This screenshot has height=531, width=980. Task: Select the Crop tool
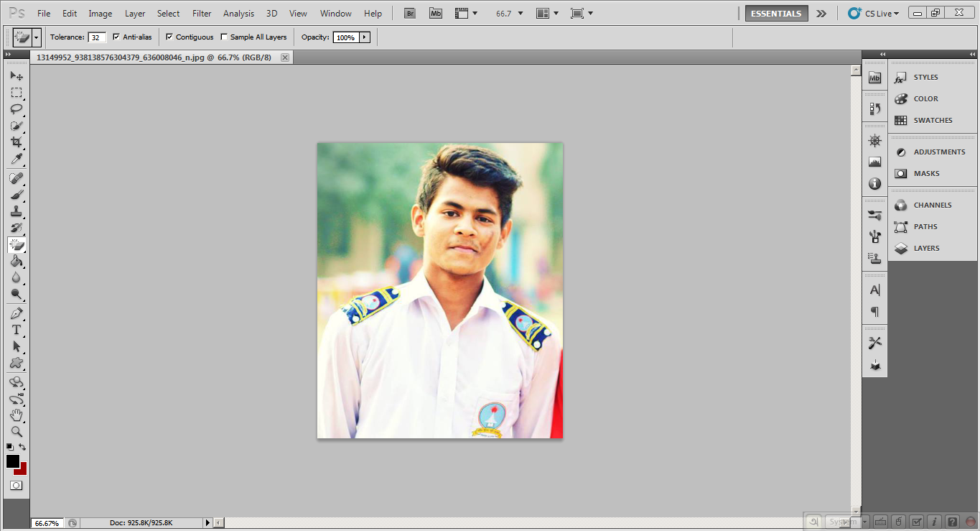(17, 142)
